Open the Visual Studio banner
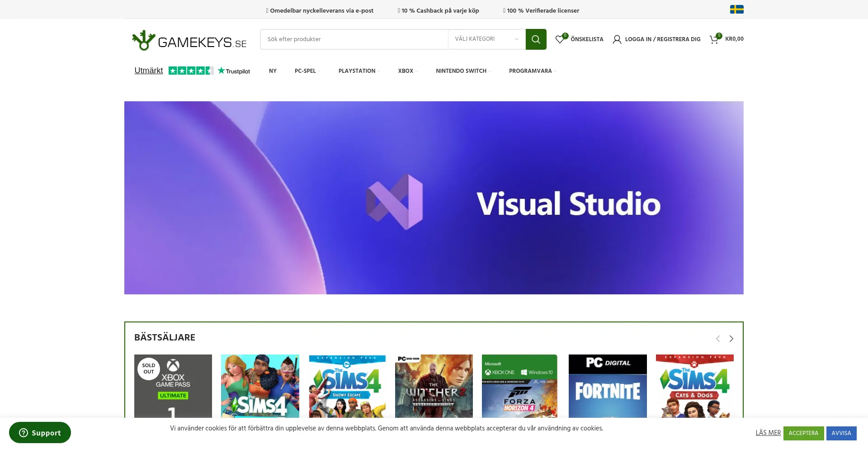The width and height of the screenshot is (868, 449). tap(434, 198)
